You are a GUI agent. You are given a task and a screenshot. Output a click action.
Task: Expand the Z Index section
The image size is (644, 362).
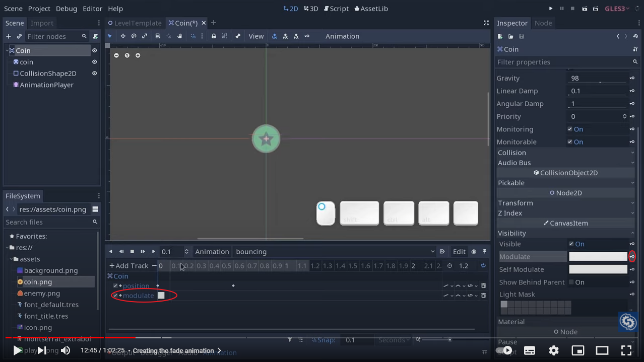pyautogui.click(x=565, y=213)
